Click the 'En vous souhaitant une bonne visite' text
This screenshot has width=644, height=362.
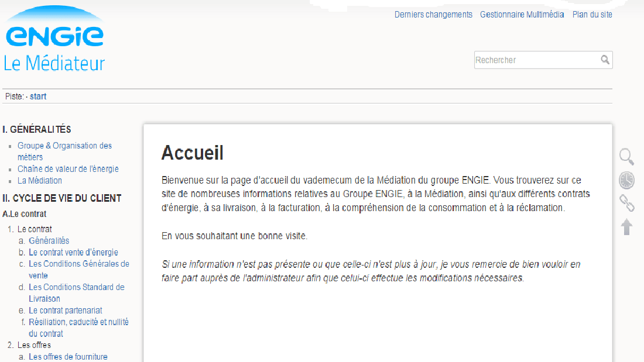(x=234, y=236)
